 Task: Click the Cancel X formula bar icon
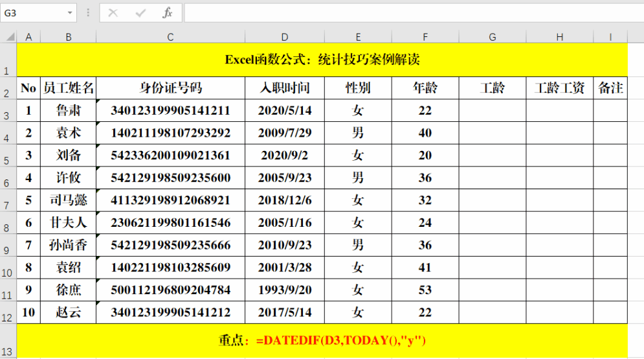(x=113, y=13)
